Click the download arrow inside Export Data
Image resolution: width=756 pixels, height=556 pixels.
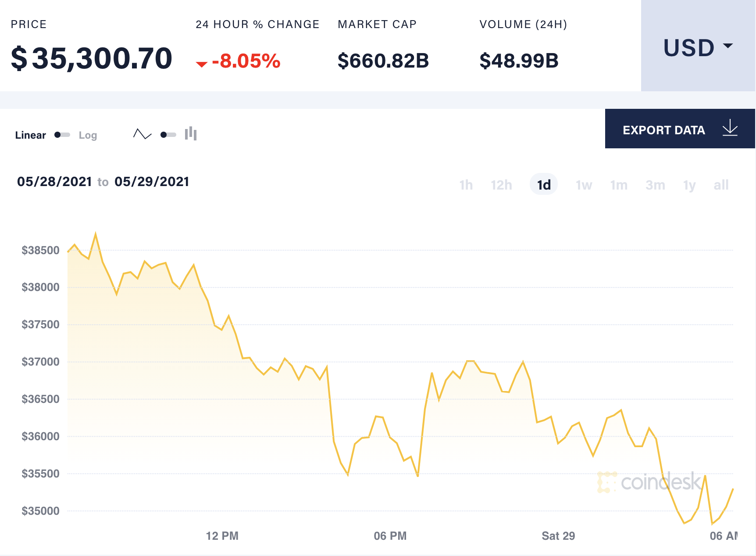click(x=729, y=128)
